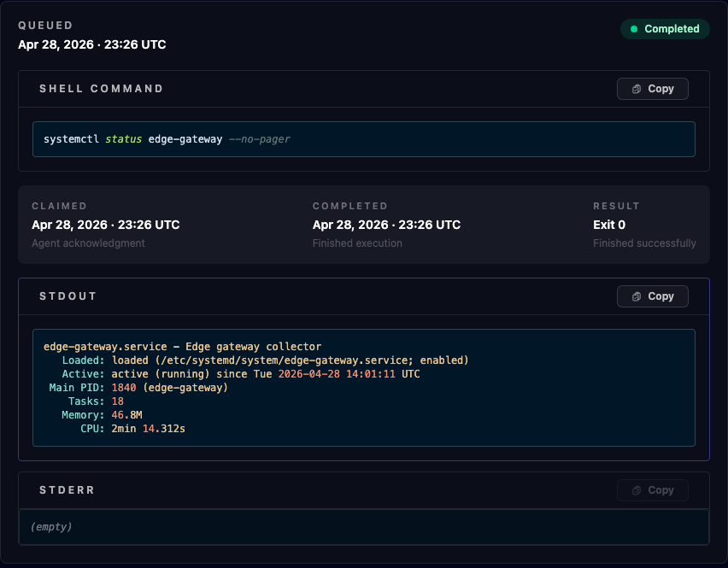Click the Main PID value '1840'
The height and width of the screenshot is (568, 728).
tap(124, 388)
